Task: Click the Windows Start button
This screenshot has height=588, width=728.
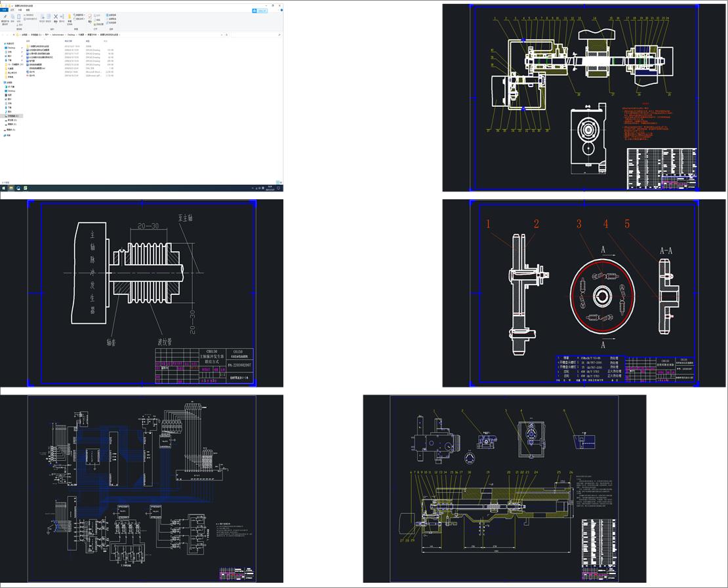Action: [x=4, y=188]
